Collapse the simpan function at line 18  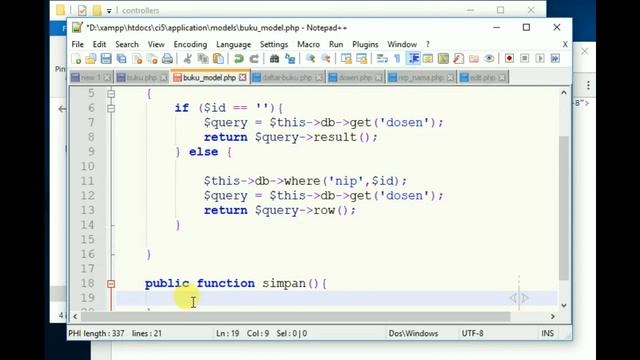pyautogui.click(x=111, y=284)
